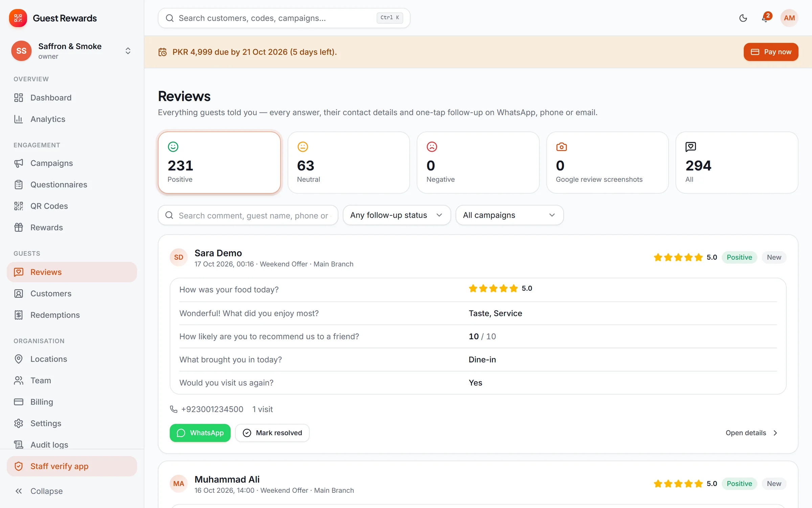812x508 pixels.
Task: Collapse the sidebar
Action: [72, 491]
